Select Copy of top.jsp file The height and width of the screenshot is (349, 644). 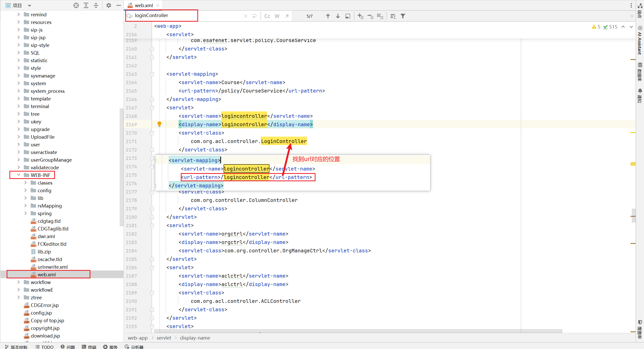tap(47, 320)
